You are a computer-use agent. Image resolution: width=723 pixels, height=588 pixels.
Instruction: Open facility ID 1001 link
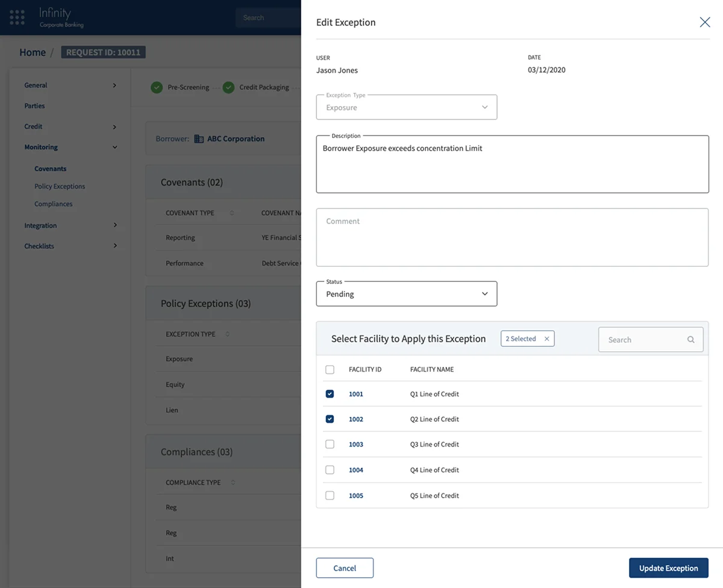coord(356,394)
